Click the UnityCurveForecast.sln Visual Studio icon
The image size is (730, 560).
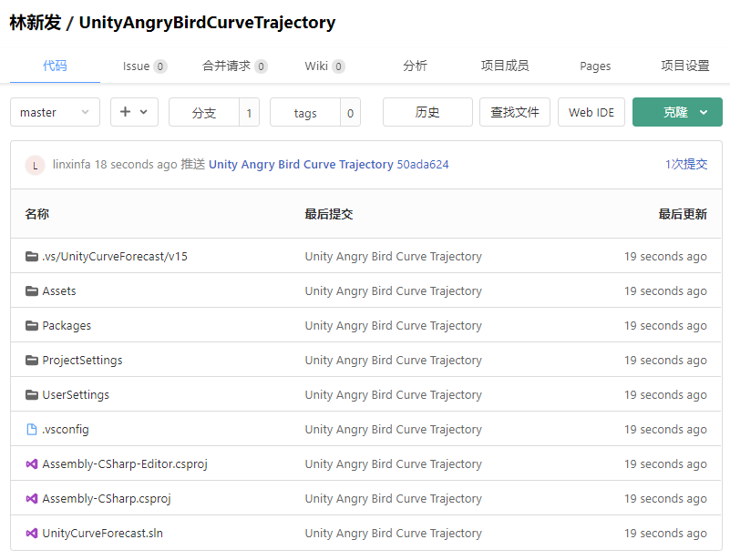click(32, 533)
